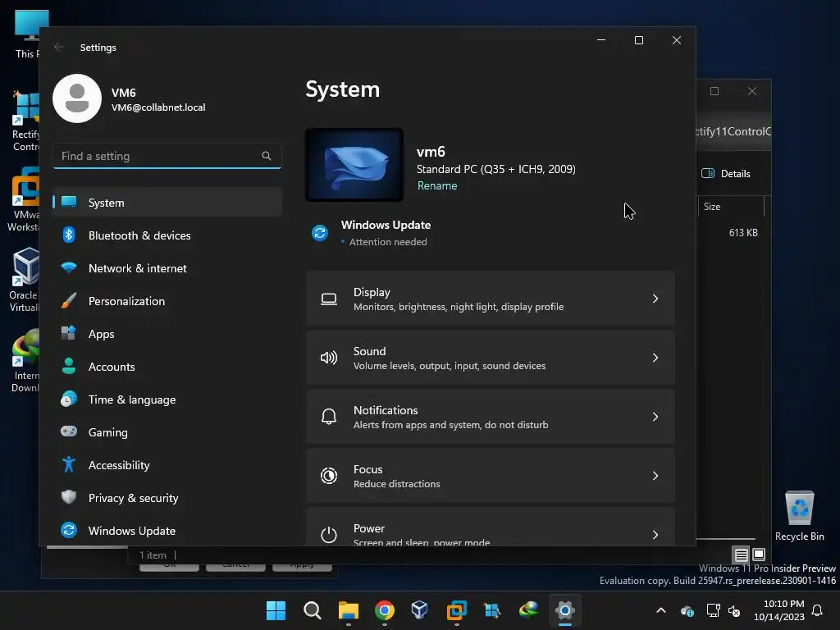Image resolution: width=840 pixels, height=630 pixels.
Task: Open Gaming settings
Action: 167,432
